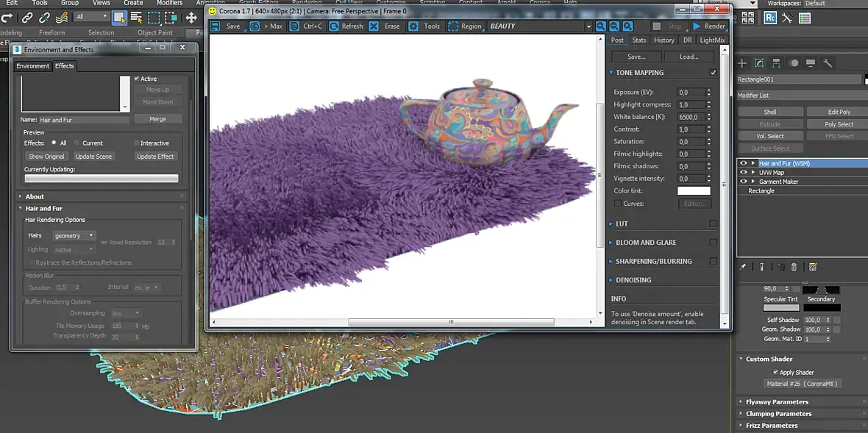Click the Refresh icon in Corona toolbar
Viewport: 868px width, 433px height.
pos(335,26)
